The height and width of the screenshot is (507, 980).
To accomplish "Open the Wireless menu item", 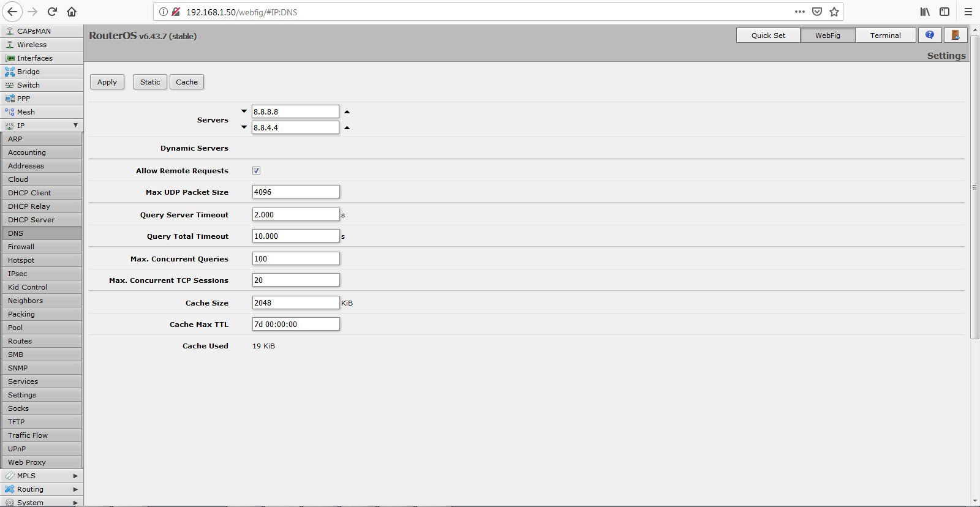I will coord(42,45).
